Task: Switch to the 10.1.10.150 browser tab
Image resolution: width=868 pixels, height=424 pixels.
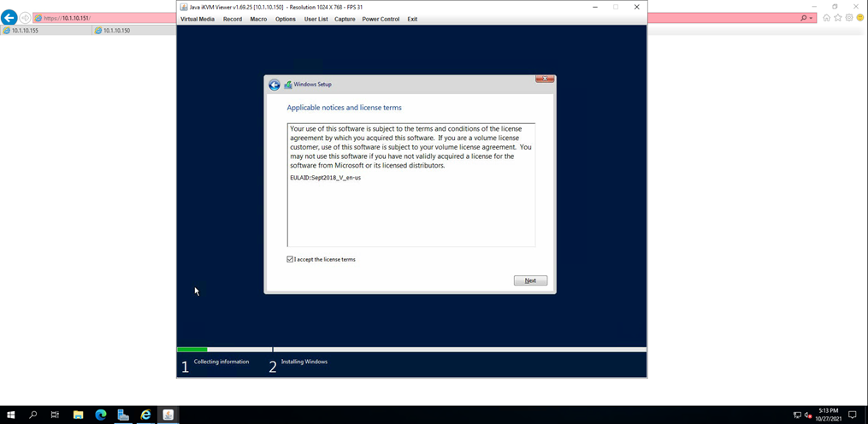Action: [x=134, y=31]
